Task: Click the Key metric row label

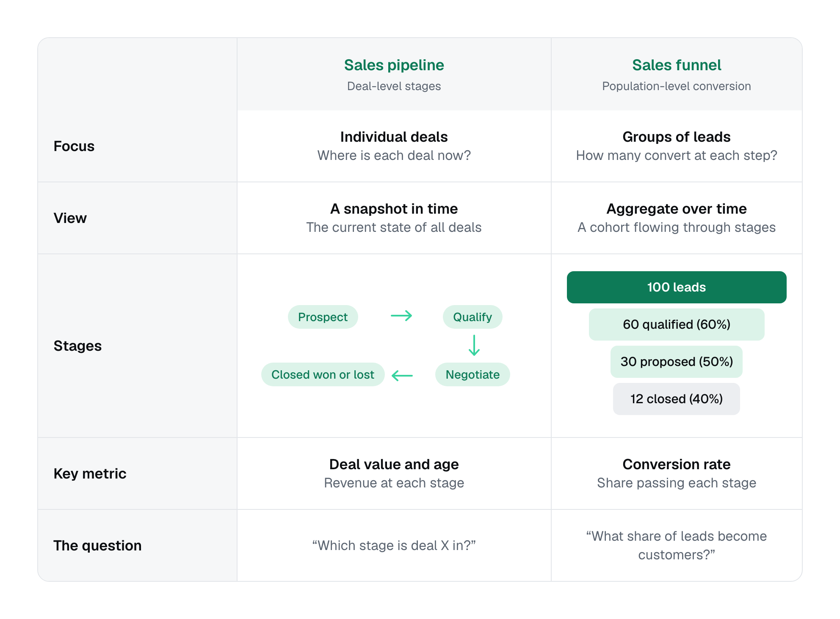Action: tap(90, 474)
